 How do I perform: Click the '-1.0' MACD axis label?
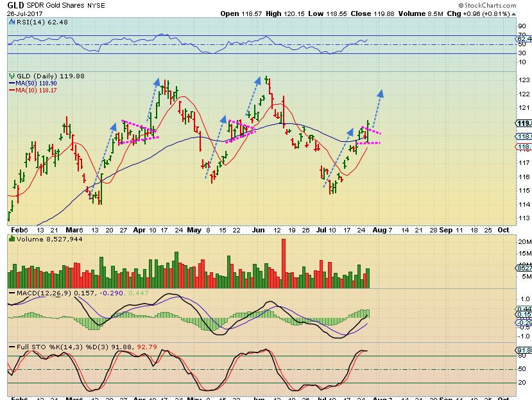(x=524, y=336)
